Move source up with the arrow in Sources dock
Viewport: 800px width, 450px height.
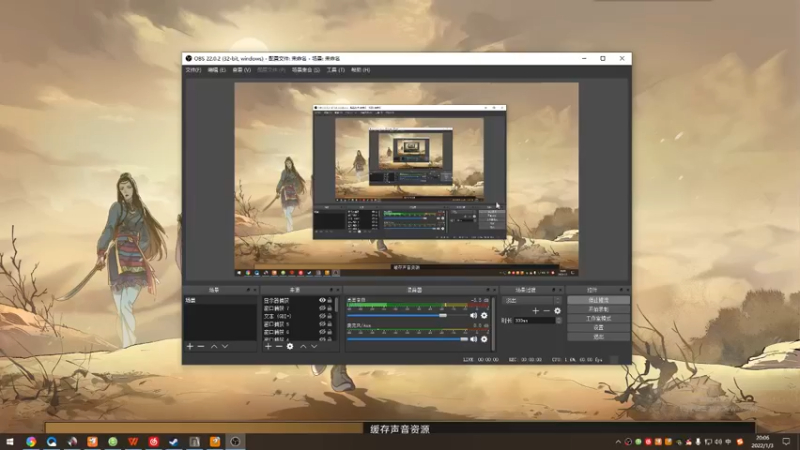[x=303, y=346]
